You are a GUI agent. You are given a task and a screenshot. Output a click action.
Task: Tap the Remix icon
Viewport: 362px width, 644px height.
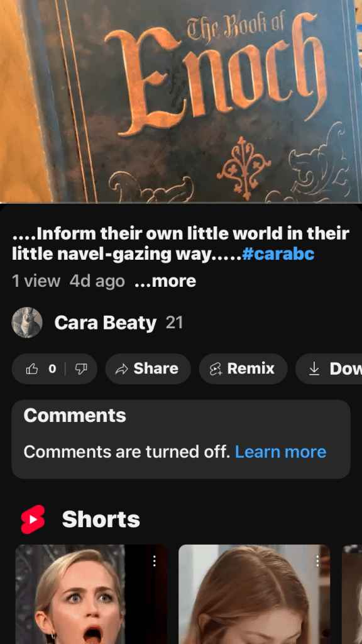click(x=216, y=369)
